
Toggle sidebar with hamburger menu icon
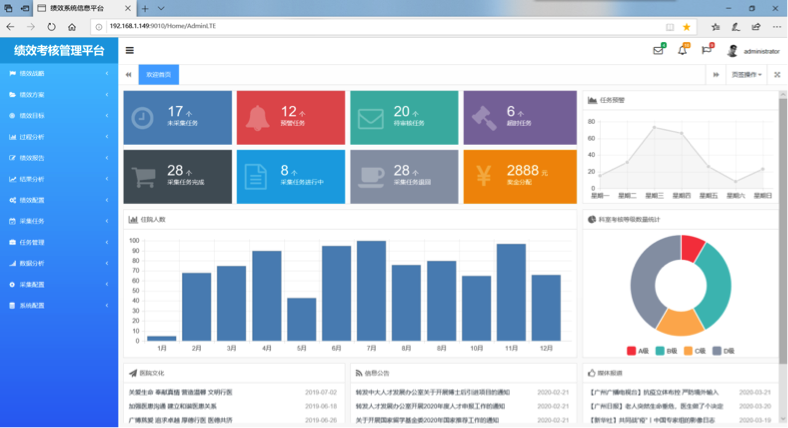[x=130, y=50]
